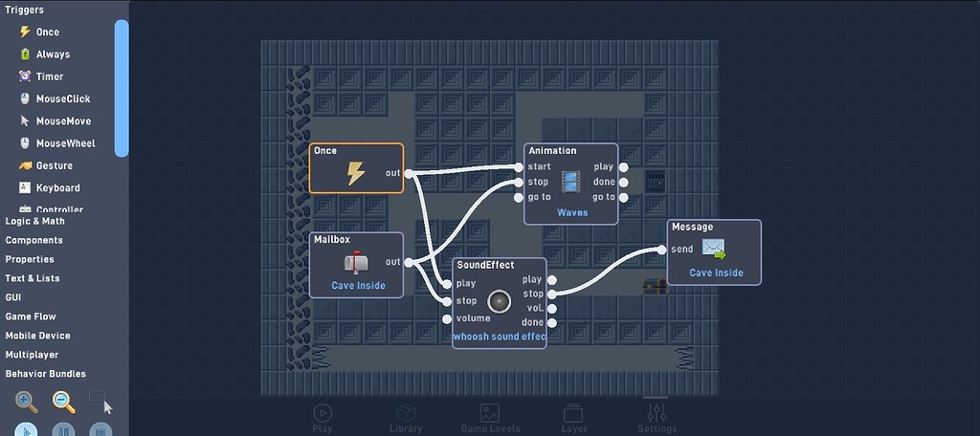Screen dimensions: 980x436
Task: Expand the Text & Lists category
Action: tap(33, 278)
